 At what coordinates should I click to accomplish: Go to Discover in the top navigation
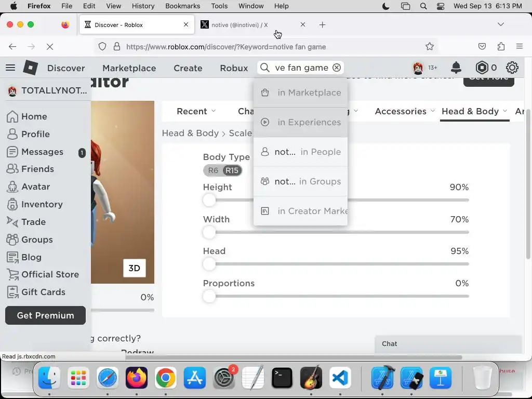[66, 68]
